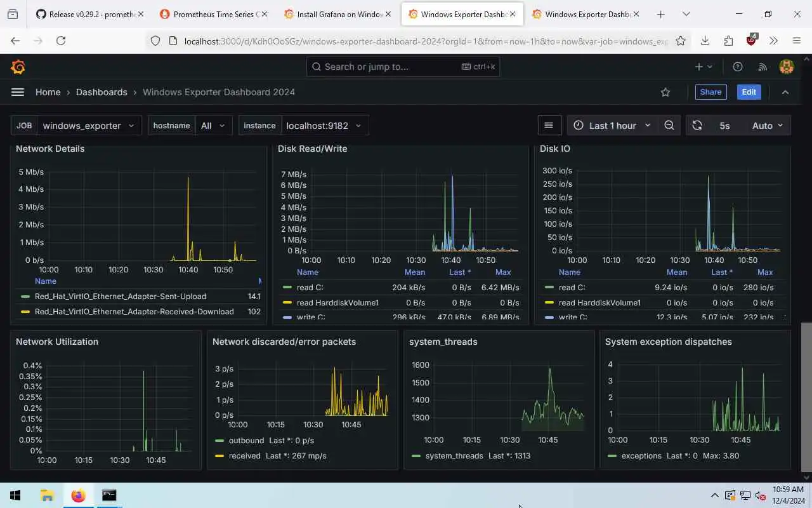Image resolution: width=812 pixels, height=508 pixels.
Task: Open the user avatar profile menu
Action: (787, 67)
